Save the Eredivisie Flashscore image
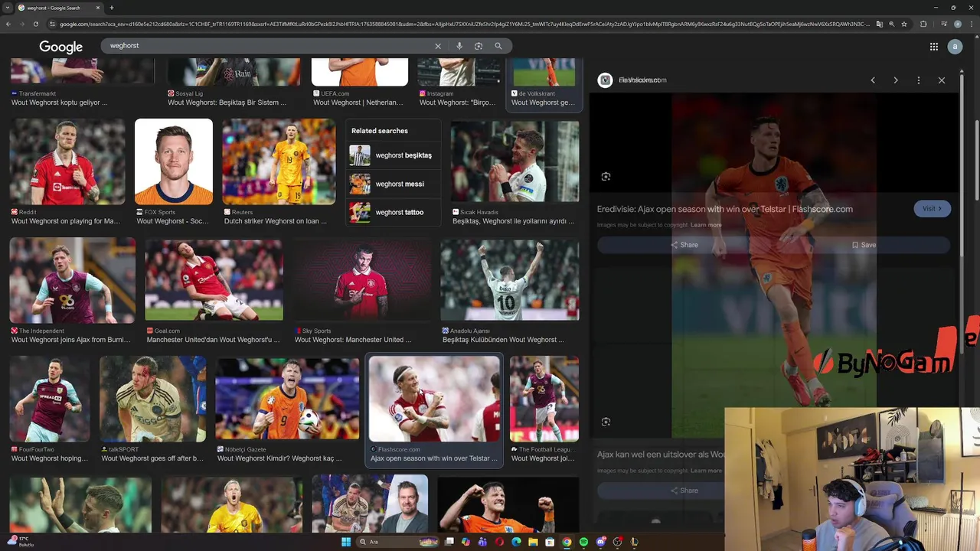 pyautogui.click(x=863, y=245)
